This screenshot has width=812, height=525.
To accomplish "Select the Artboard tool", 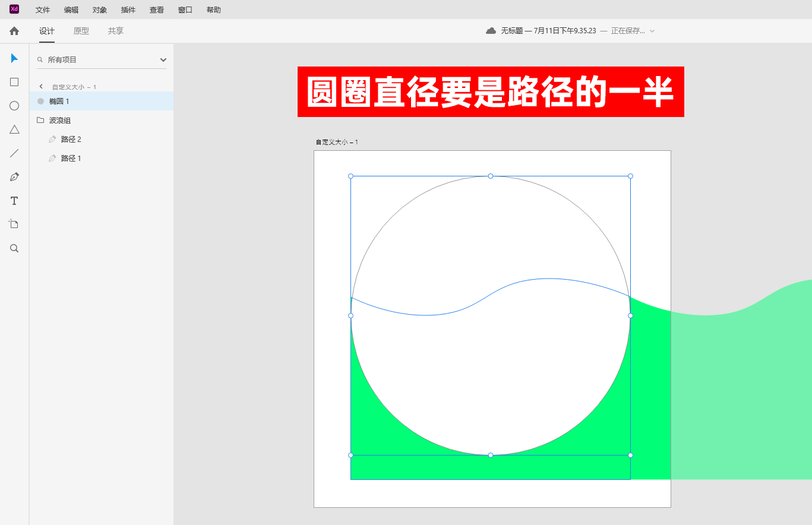I will (14, 224).
